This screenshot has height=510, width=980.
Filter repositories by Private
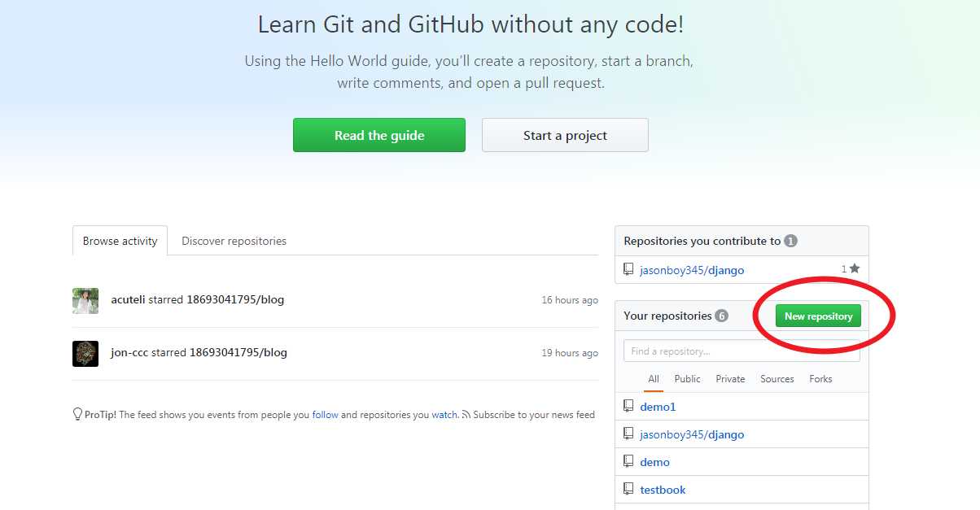tap(730, 379)
